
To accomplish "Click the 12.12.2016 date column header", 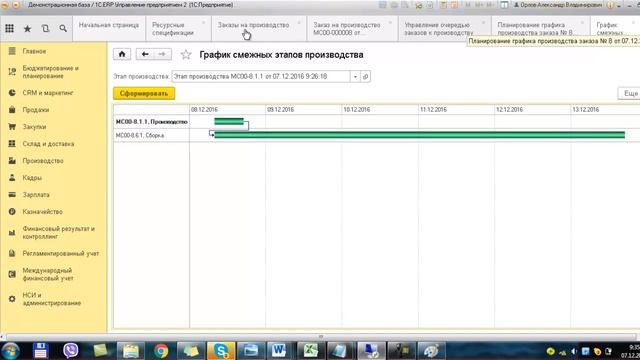I will pos(532,109).
